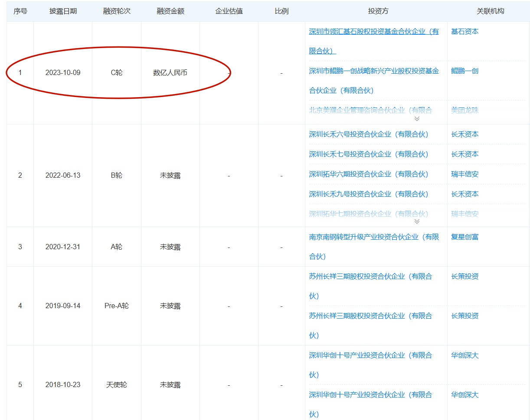Open 深圳拓华六期投资合伙企业 link
Screen dimensions: 530x420
(369, 174)
